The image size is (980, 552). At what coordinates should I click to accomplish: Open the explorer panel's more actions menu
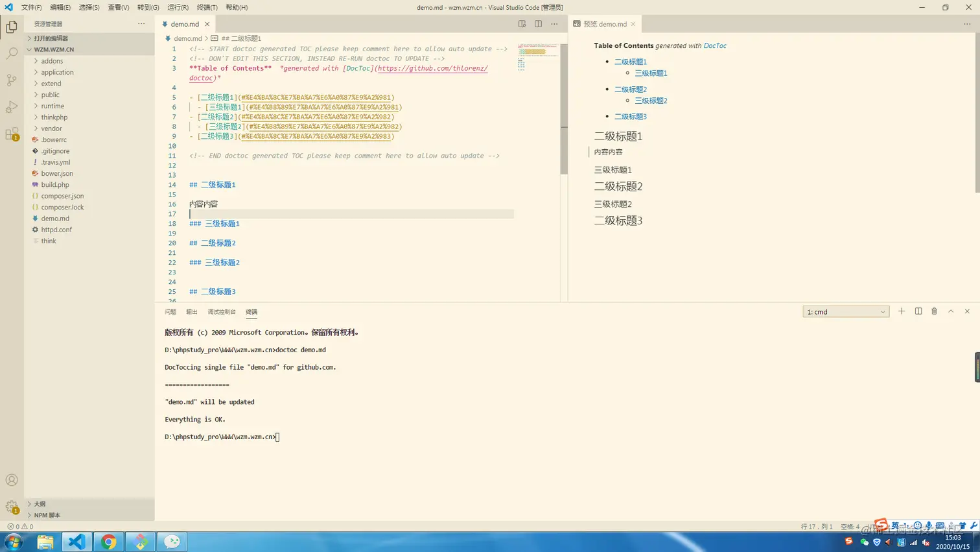coord(141,24)
